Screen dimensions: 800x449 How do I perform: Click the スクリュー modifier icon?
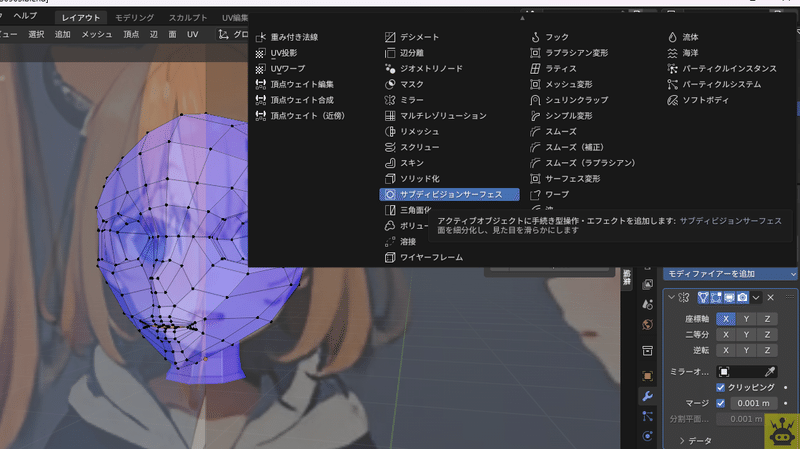click(390, 147)
